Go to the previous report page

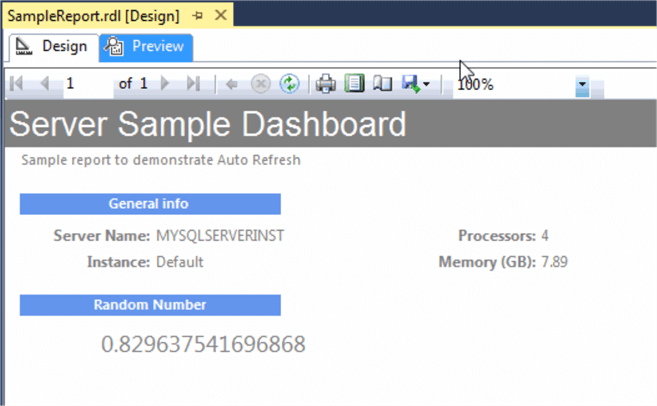44,84
